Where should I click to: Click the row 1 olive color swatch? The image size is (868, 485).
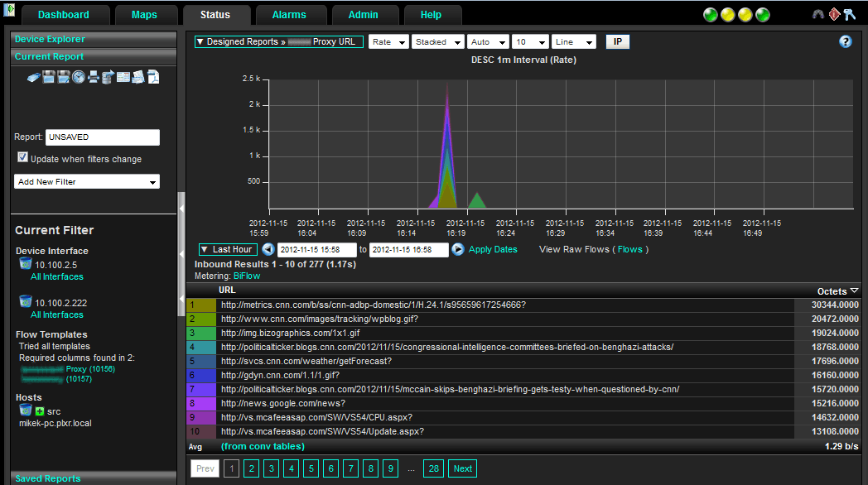pos(201,305)
